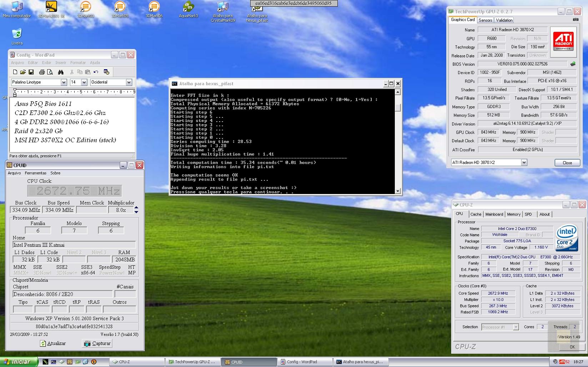Click the BIOS Version field in GPU-Z
Image resolution: width=588 pixels, height=367 pixels.
click(x=522, y=64)
